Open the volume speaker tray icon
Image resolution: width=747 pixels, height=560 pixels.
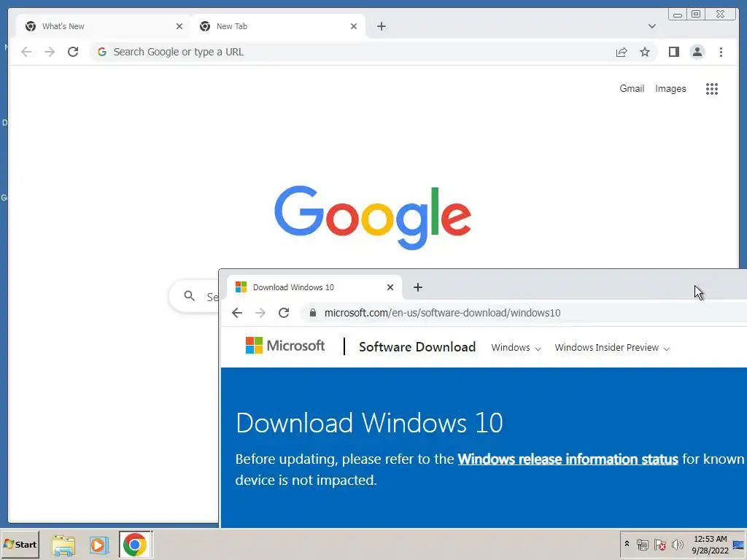(677, 545)
